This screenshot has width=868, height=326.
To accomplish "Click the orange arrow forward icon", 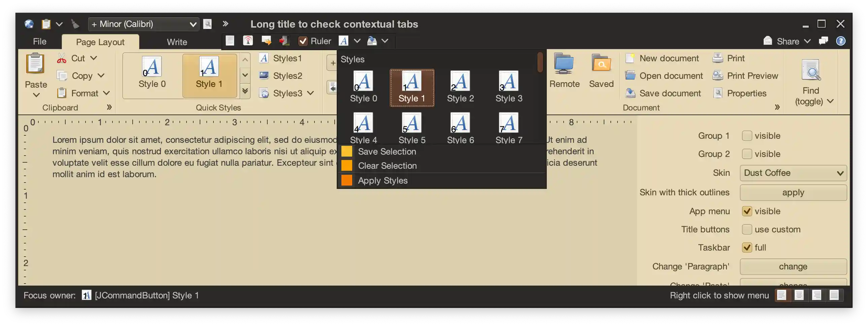I will [266, 41].
